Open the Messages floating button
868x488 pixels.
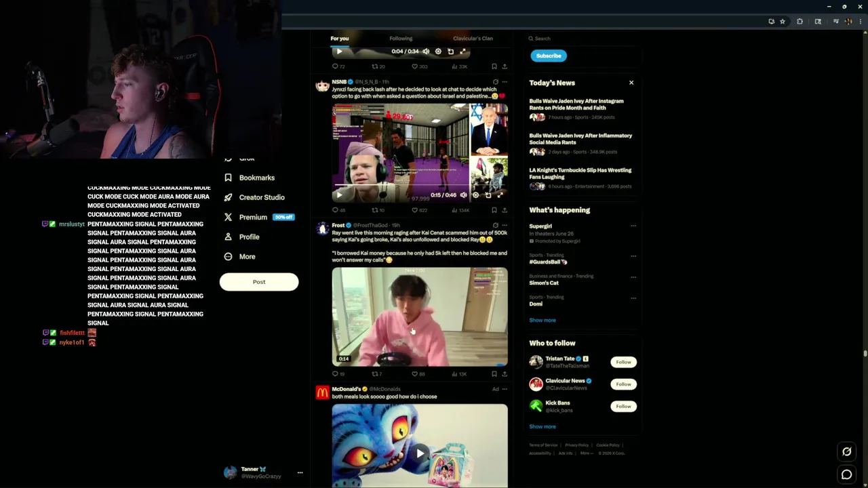coord(846,474)
